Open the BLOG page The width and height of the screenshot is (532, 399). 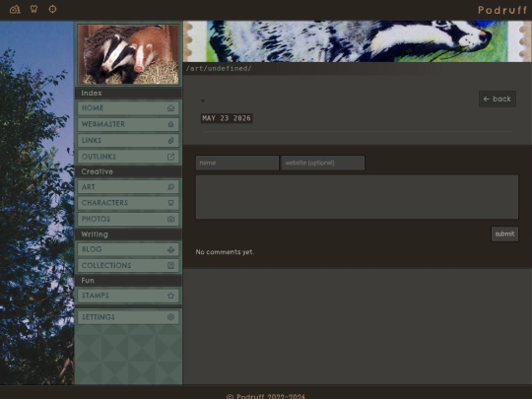tap(128, 249)
